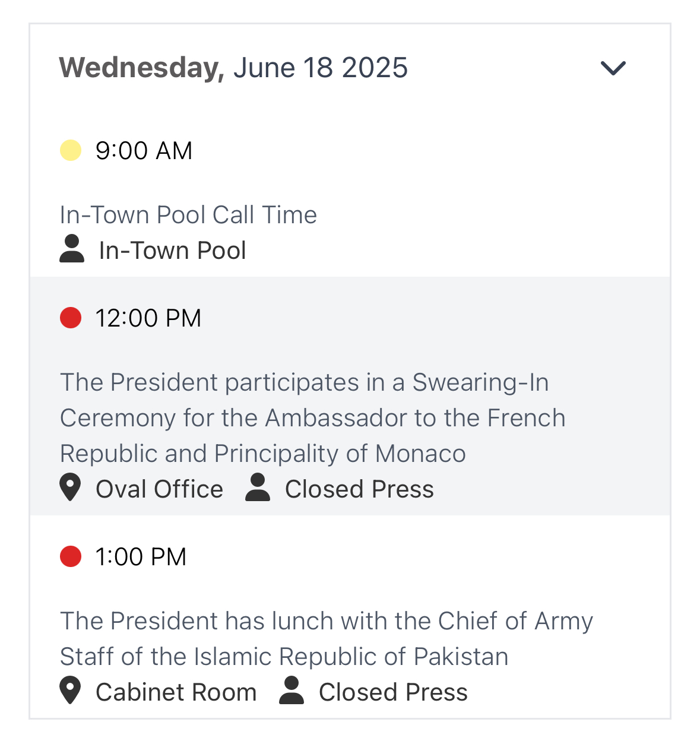This screenshot has height=741, width=700.
Task: Click the red dot beside 12:00 PM
Action: (x=71, y=318)
